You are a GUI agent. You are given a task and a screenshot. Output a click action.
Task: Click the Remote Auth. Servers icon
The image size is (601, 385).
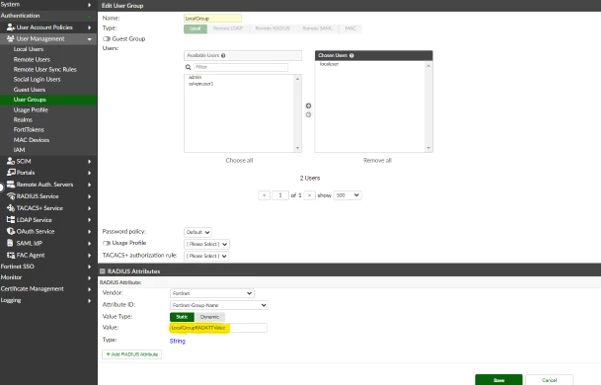11,184
